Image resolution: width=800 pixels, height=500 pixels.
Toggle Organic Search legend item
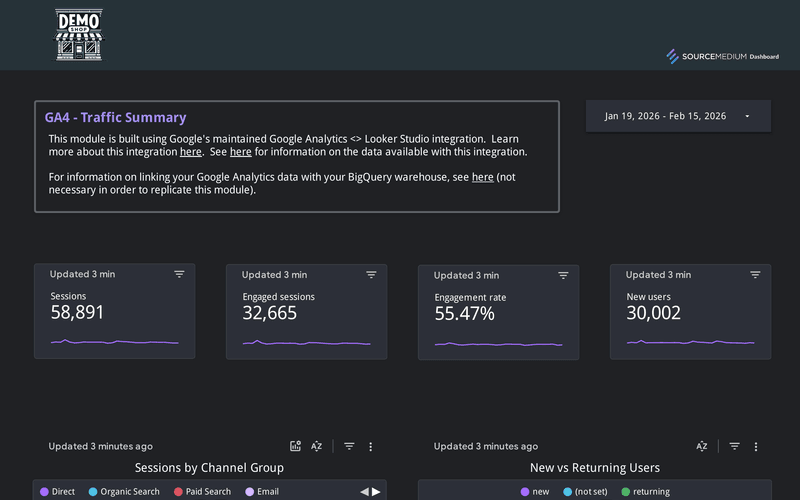point(124,492)
